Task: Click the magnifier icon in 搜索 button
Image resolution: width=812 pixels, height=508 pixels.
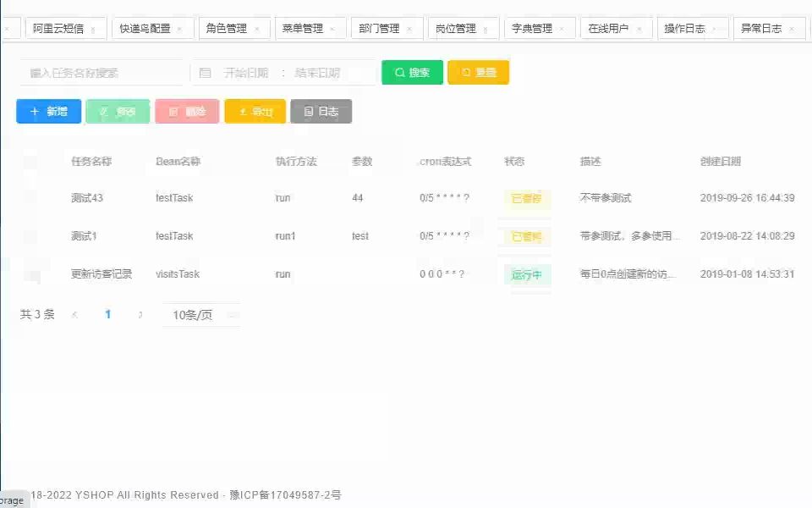Action: click(398, 72)
